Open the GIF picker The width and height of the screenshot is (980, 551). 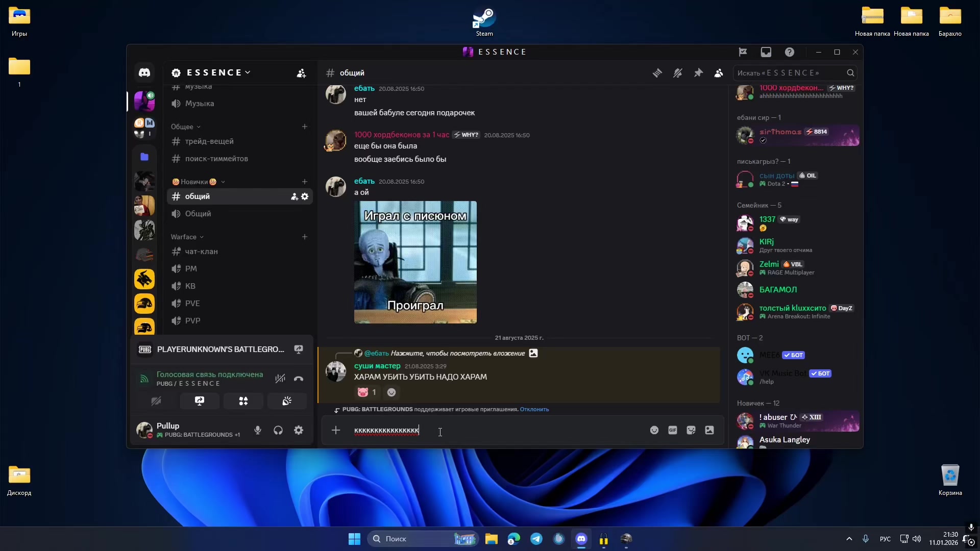click(673, 430)
